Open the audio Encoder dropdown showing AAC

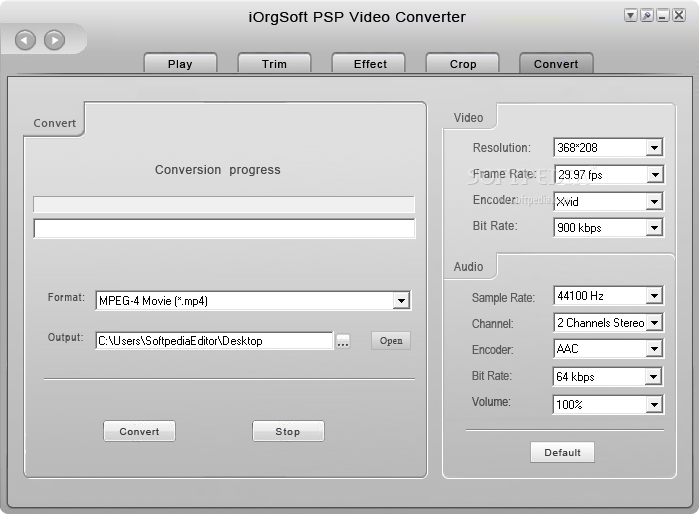point(654,349)
